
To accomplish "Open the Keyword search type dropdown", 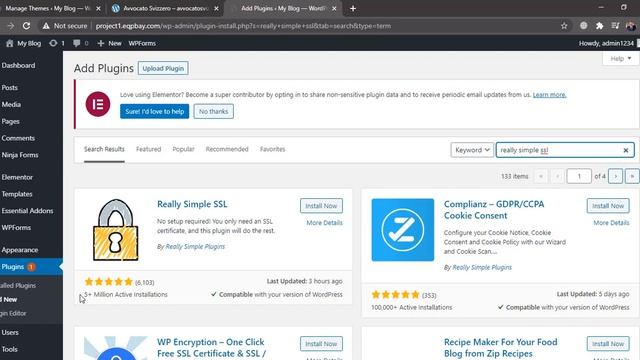I will (x=472, y=150).
